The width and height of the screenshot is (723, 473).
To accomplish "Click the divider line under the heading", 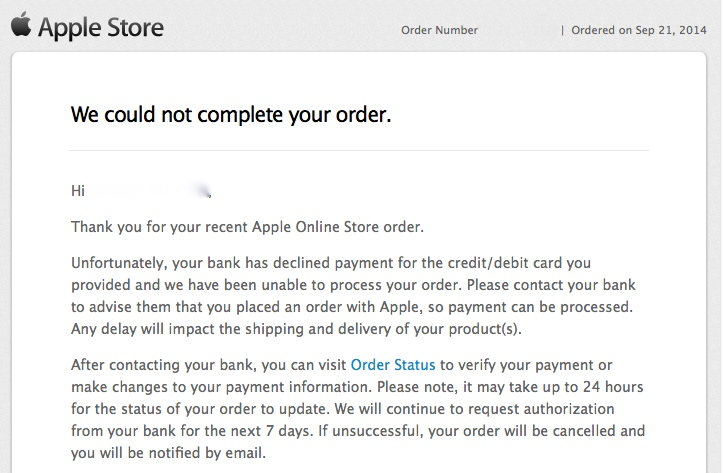I will (x=359, y=150).
